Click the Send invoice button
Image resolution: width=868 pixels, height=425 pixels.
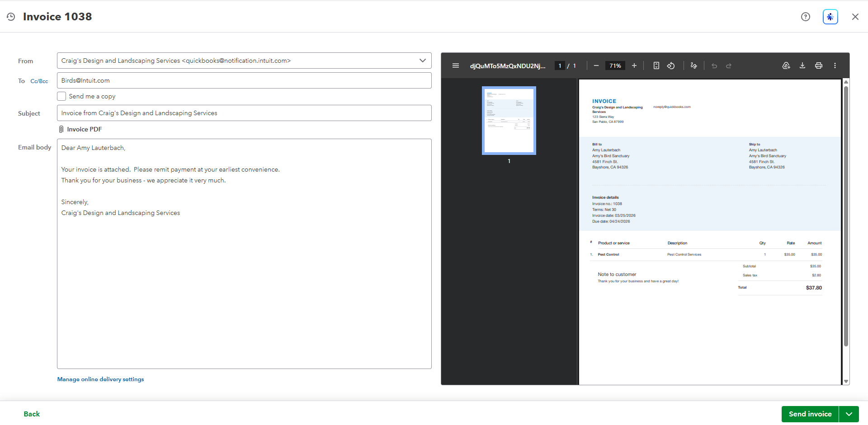click(810, 414)
